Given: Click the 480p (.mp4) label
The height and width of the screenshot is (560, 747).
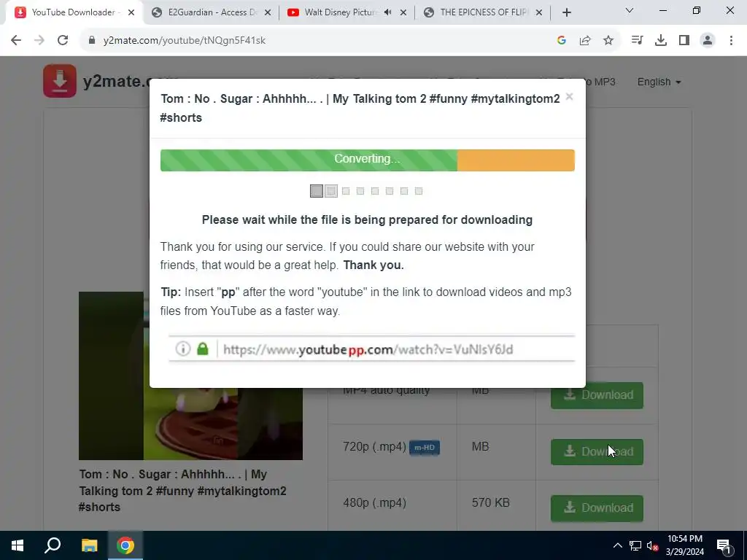Looking at the screenshot, I should 374,503.
